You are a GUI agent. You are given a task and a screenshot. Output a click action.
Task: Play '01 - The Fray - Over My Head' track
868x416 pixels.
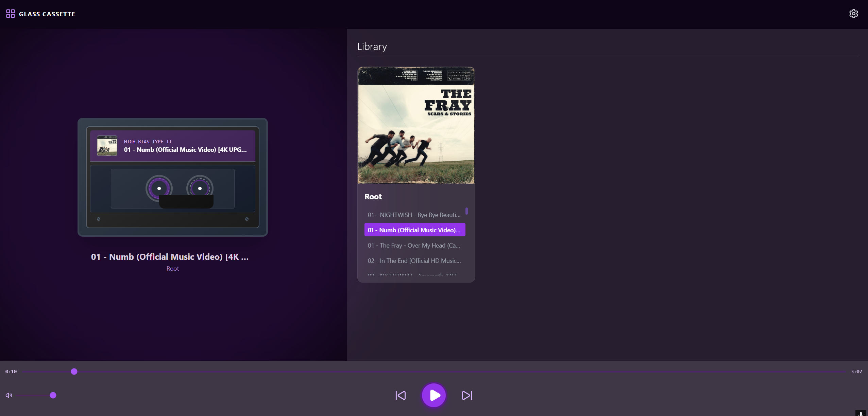pos(414,245)
